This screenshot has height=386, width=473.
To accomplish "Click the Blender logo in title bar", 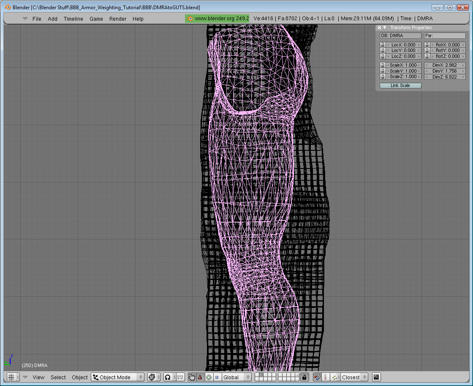I will pyautogui.click(x=8, y=7).
